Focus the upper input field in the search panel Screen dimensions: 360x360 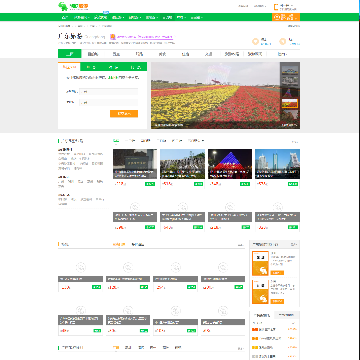[x=108, y=91]
